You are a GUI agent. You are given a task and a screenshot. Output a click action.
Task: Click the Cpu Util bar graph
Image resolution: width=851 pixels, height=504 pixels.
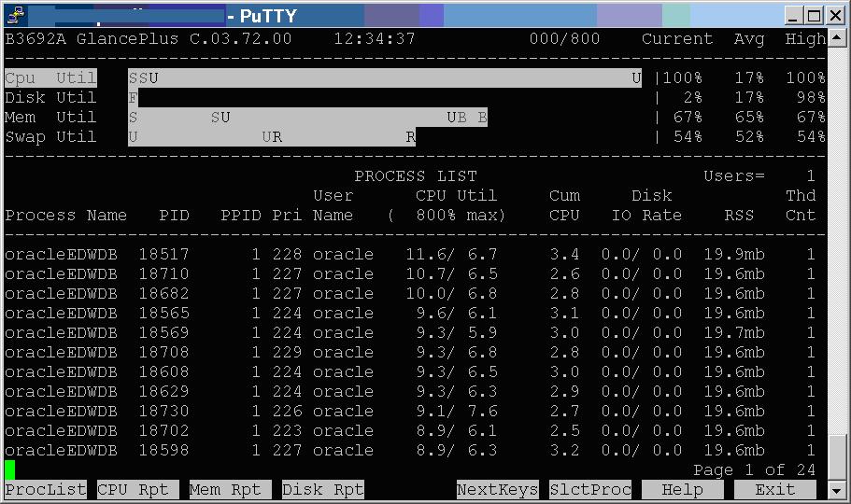[x=385, y=78]
